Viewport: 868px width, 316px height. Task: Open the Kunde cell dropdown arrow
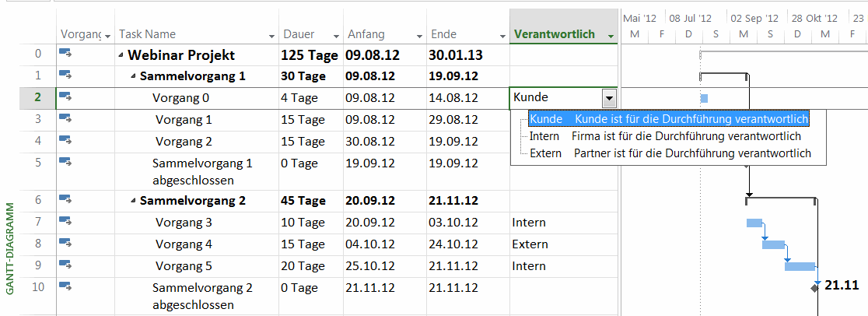click(x=609, y=98)
